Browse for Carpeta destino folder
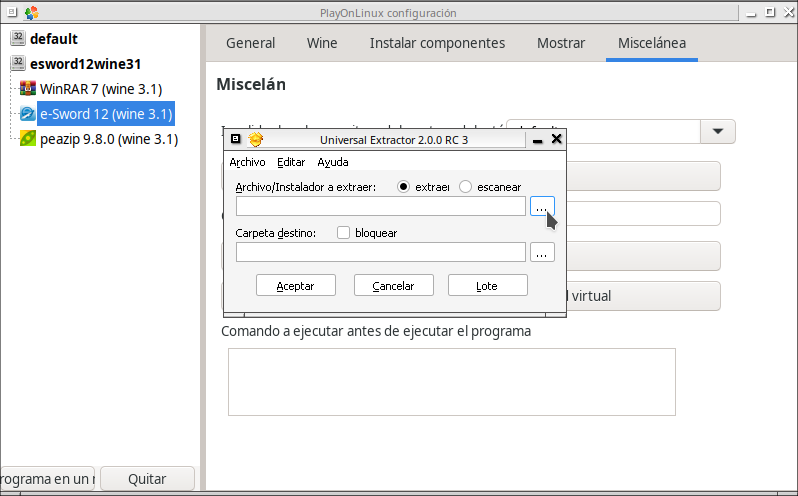 coord(542,252)
